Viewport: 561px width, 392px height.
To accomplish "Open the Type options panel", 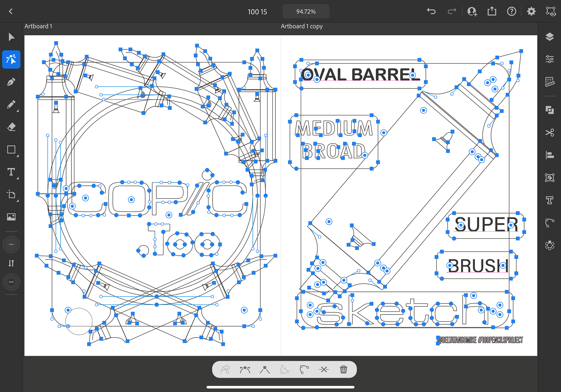I will point(550,200).
